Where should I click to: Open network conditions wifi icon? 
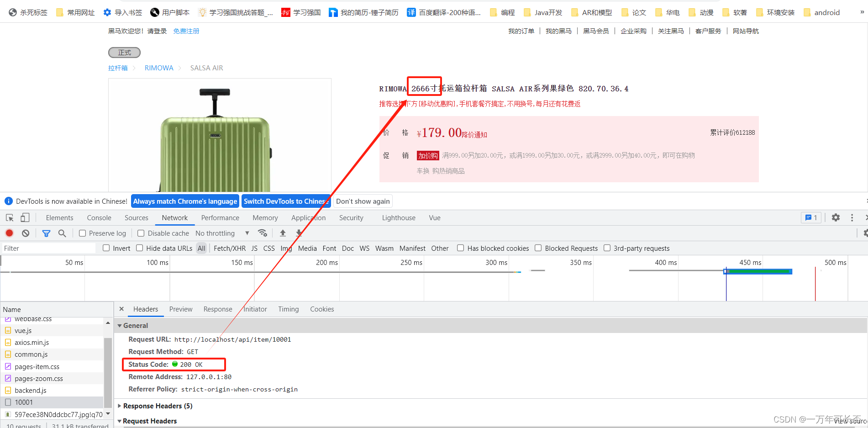[263, 233]
